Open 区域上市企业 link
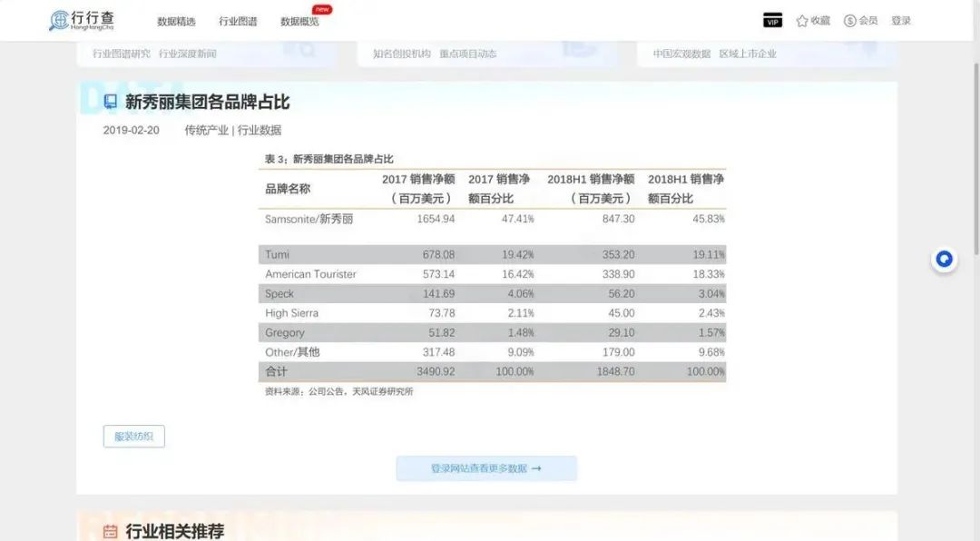The height and width of the screenshot is (541, 980). click(x=748, y=54)
